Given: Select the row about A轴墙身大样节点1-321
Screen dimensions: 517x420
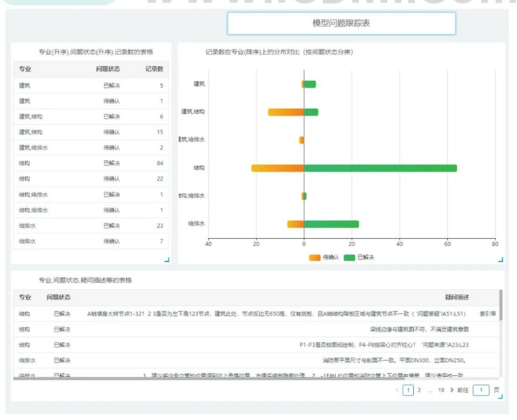Looking at the screenshot, I should click(x=257, y=314).
